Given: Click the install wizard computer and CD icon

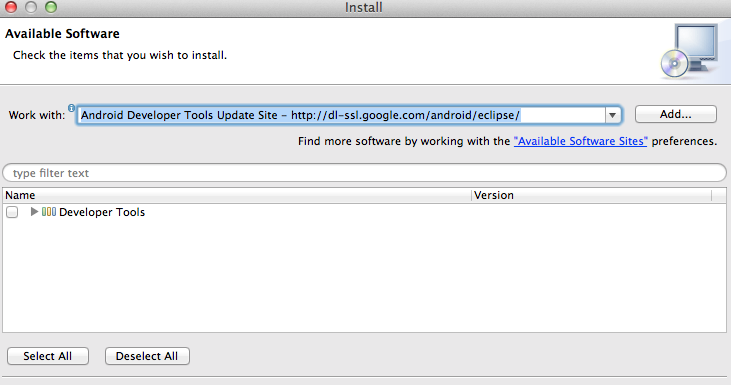Looking at the screenshot, I should pos(690,51).
